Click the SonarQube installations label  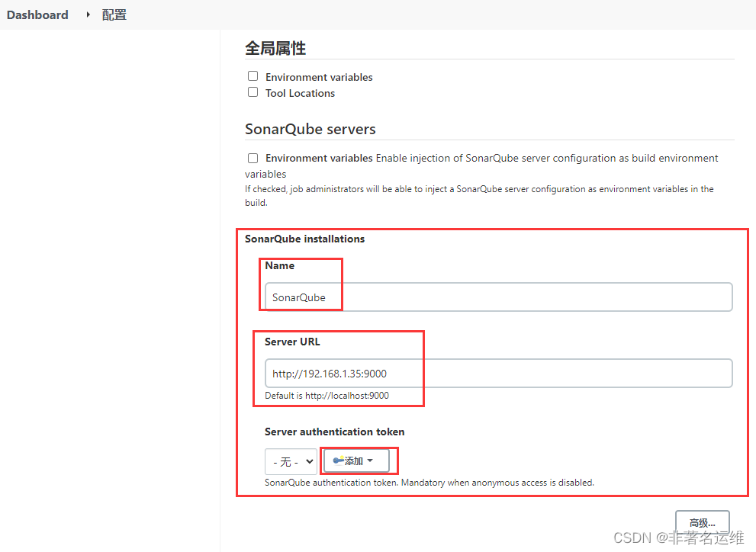tap(304, 239)
